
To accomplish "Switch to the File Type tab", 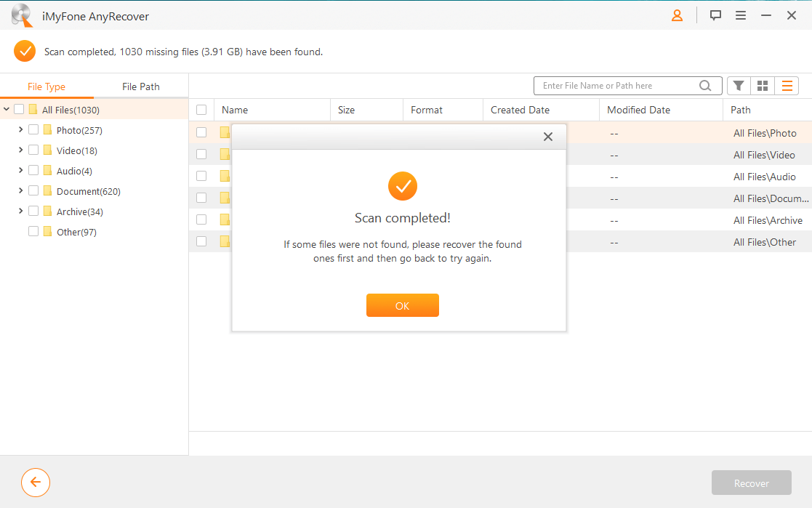I will (x=47, y=86).
